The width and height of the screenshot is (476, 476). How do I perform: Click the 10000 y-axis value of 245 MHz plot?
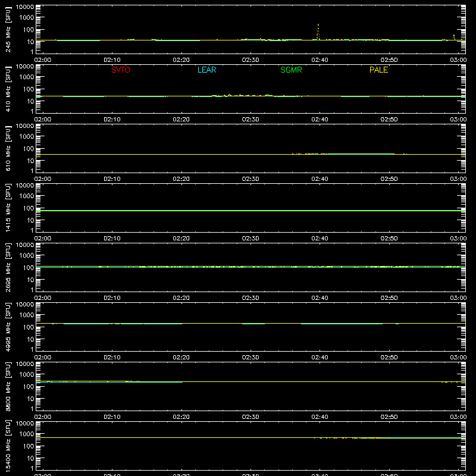click(x=25, y=7)
